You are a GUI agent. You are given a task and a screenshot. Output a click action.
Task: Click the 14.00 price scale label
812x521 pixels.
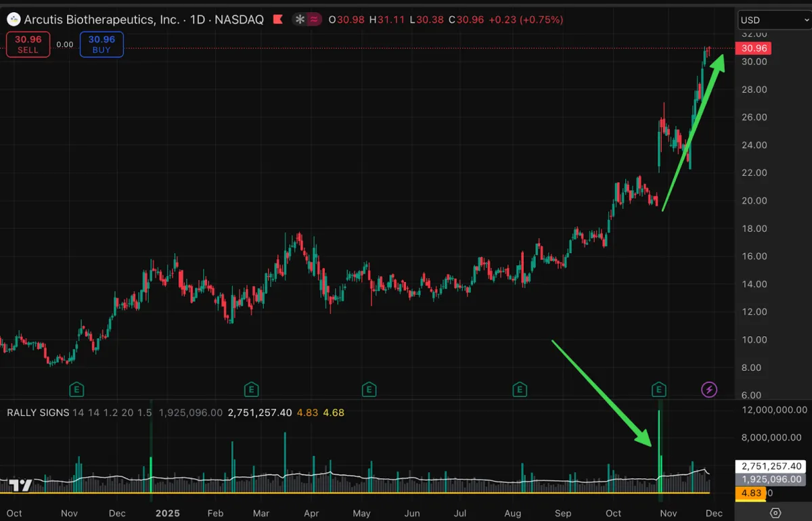754,284
